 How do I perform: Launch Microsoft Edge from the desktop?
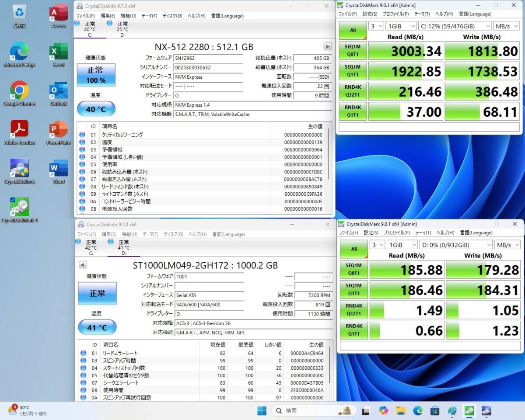click(x=19, y=55)
